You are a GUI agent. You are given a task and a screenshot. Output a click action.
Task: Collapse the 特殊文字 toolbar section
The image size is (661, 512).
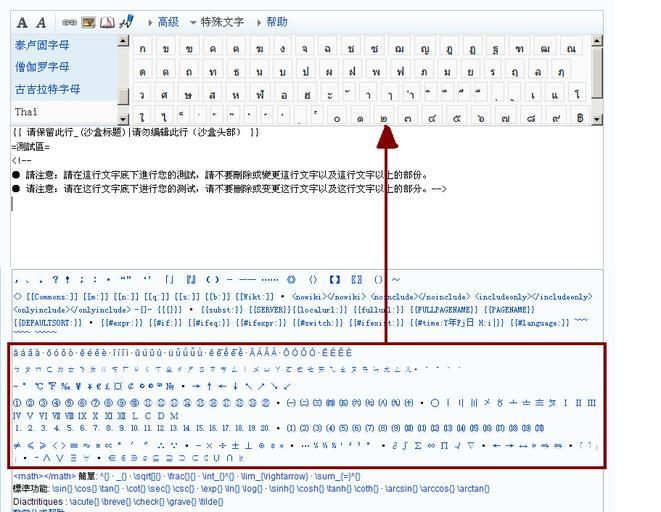click(220, 22)
